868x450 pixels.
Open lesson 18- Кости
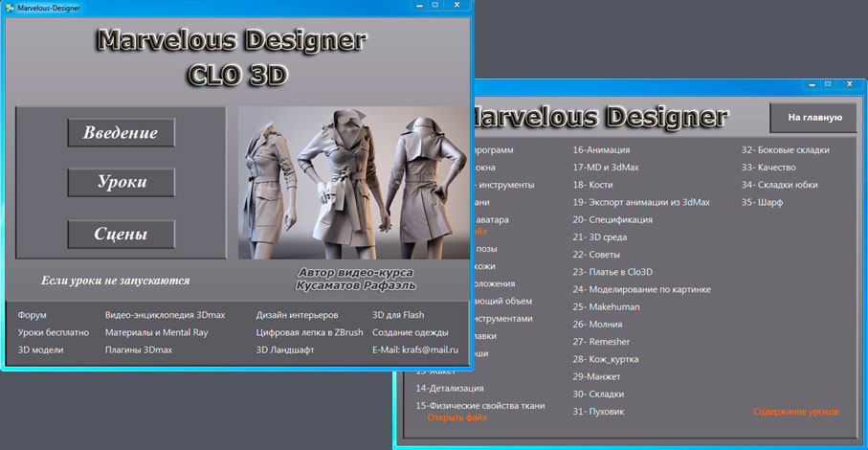click(593, 185)
